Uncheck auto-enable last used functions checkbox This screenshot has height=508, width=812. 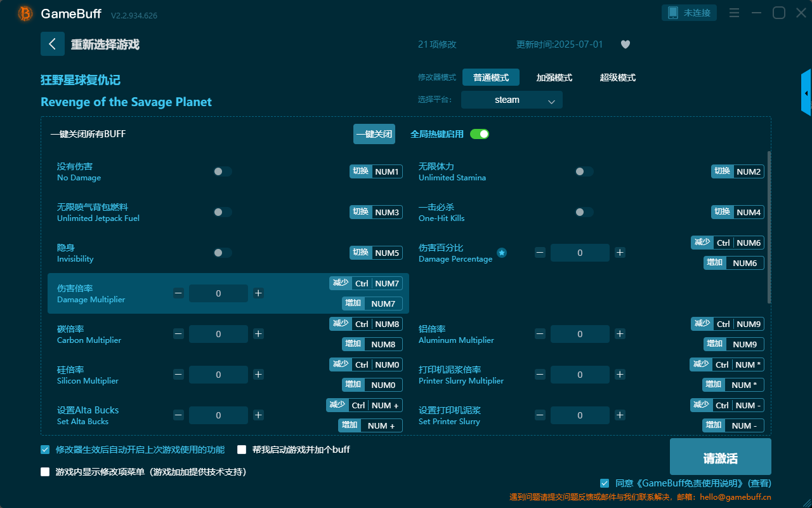click(x=45, y=450)
